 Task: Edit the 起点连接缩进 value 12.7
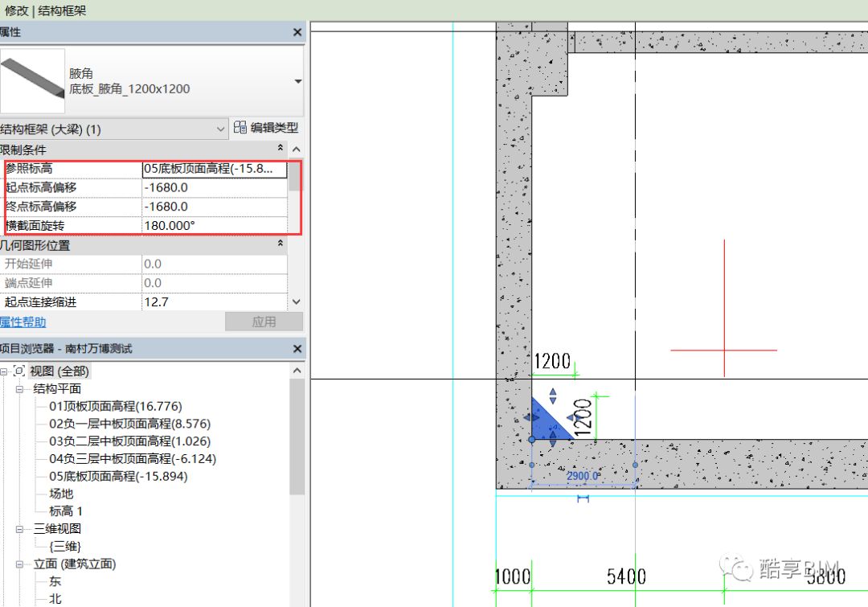(215, 301)
